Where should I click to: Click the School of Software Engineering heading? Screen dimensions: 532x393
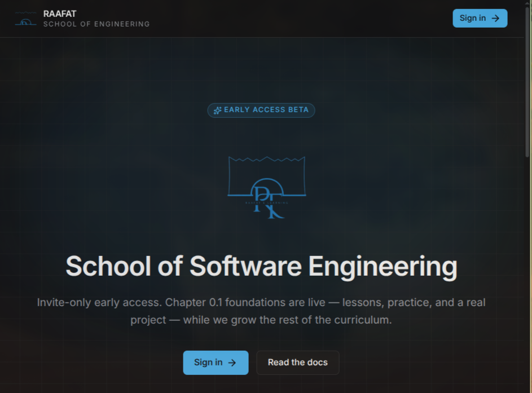click(x=261, y=267)
